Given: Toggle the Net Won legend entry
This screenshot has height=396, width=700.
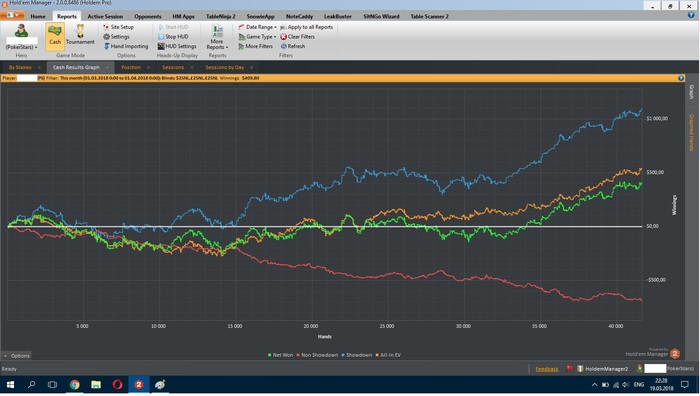Looking at the screenshot, I should coord(280,355).
